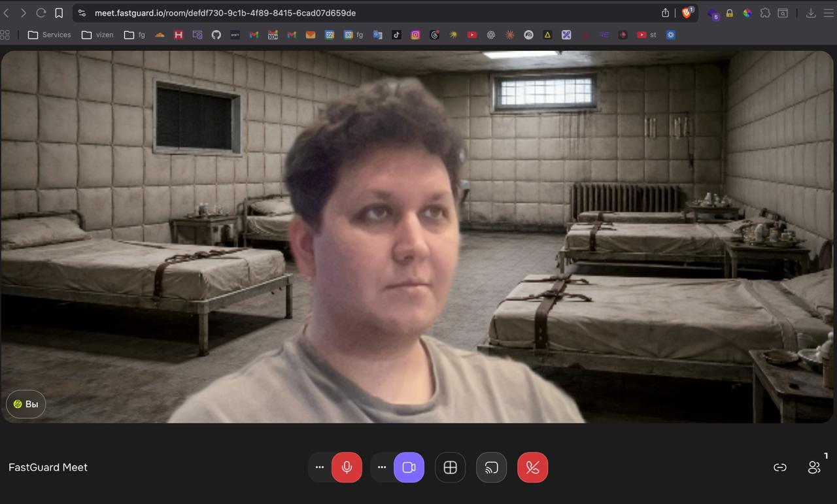Open the share icon in the address bar
837x504 pixels.
[x=665, y=13]
